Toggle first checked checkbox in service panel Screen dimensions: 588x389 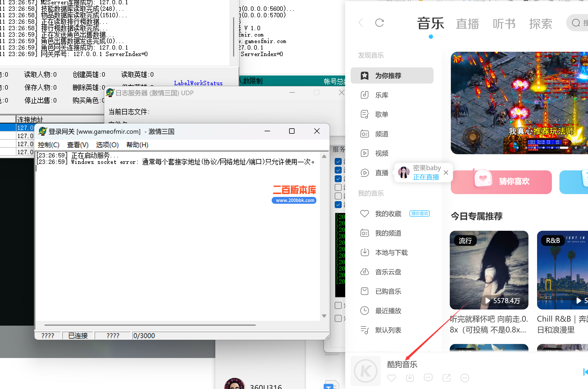(x=338, y=161)
